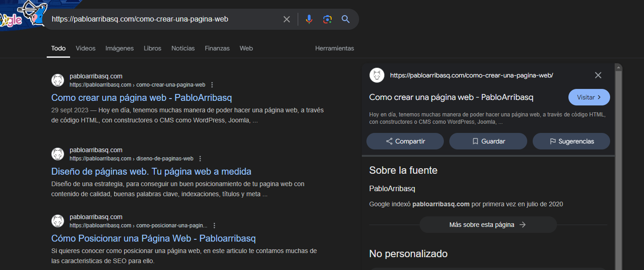Click favicon of como-crear-una-pagina-web result
644x270 pixels.
(58, 80)
